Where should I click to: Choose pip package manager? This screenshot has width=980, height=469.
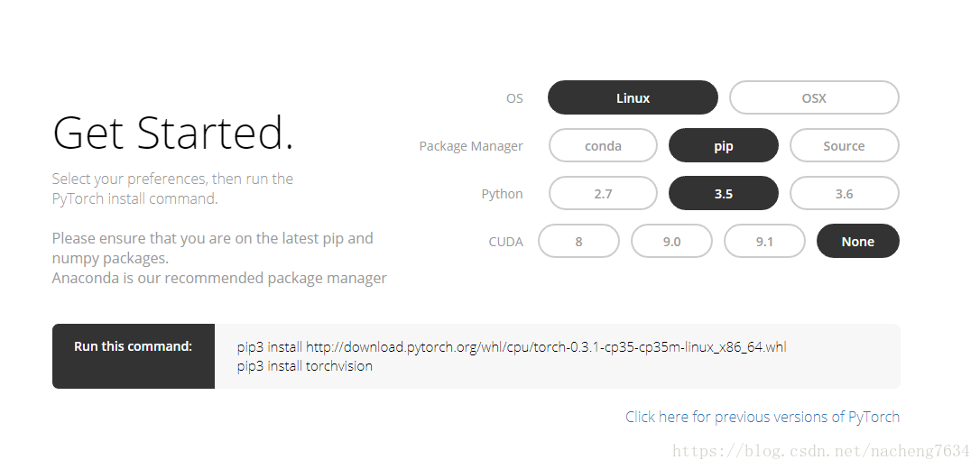coord(723,145)
